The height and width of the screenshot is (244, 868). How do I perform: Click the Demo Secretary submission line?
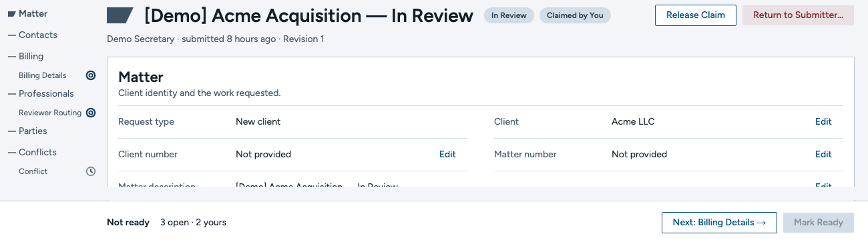click(216, 39)
